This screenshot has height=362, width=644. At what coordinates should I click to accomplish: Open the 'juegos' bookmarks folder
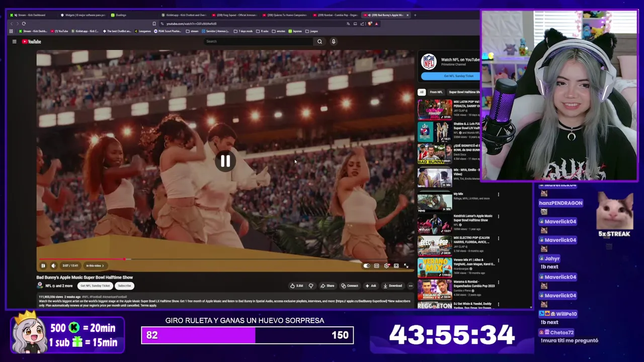point(312,31)
